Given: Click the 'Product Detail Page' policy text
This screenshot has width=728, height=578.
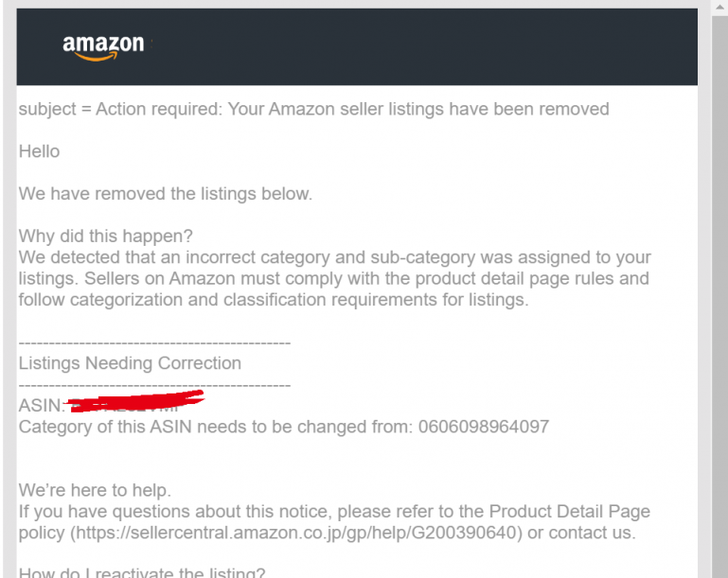Looking at the screenshot, I should pyautogui.click(x=569, y=512).
